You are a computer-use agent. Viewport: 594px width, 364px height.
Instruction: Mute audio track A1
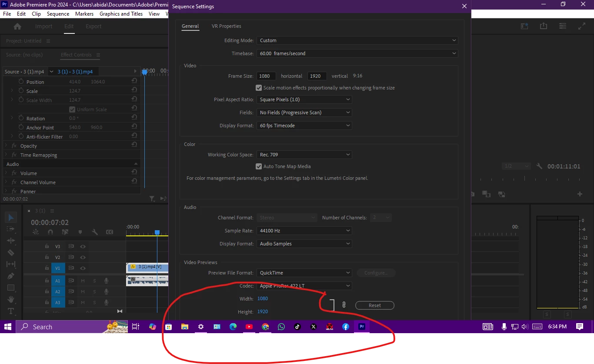pos(83,281)
